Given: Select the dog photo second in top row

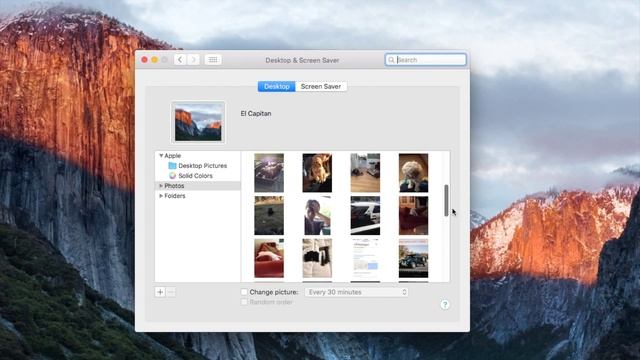Looking at the screenshot, I should [x=317, y=173].
